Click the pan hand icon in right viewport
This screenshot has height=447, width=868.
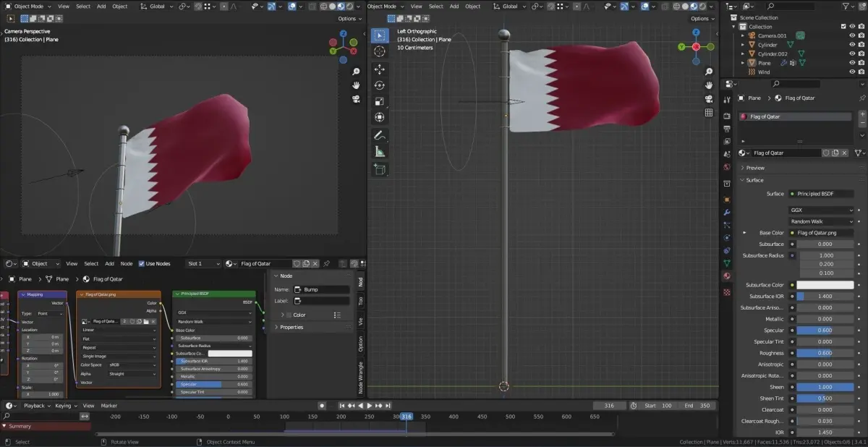tap(709, 85)
